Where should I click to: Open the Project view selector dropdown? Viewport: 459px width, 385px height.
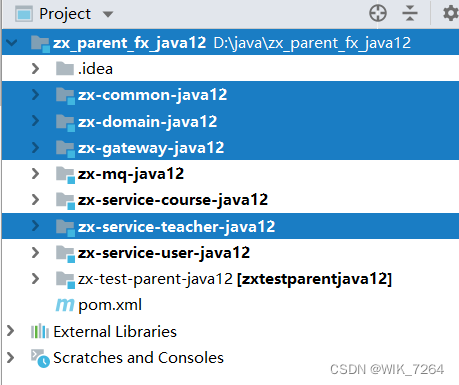coord(108,14)
